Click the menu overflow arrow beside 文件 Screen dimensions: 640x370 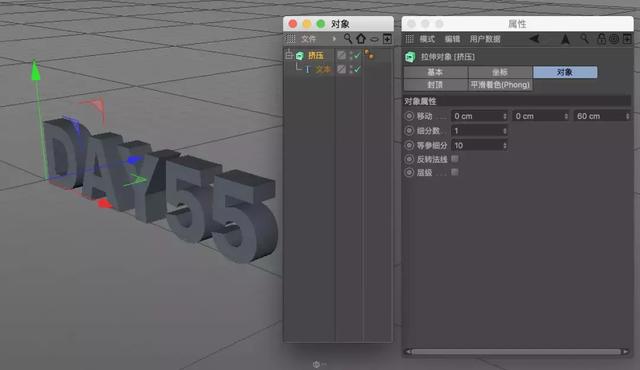tap(334, 39)
